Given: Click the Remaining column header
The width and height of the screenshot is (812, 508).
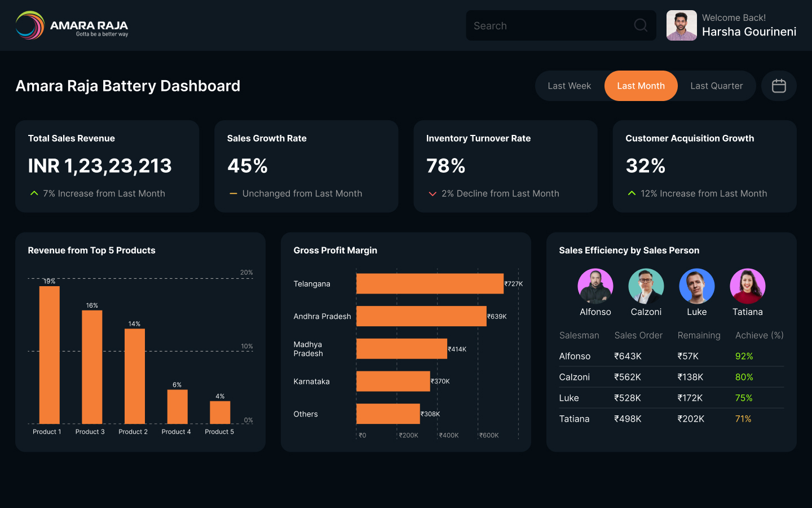Looking at the screenshot, I should point(699,335).
